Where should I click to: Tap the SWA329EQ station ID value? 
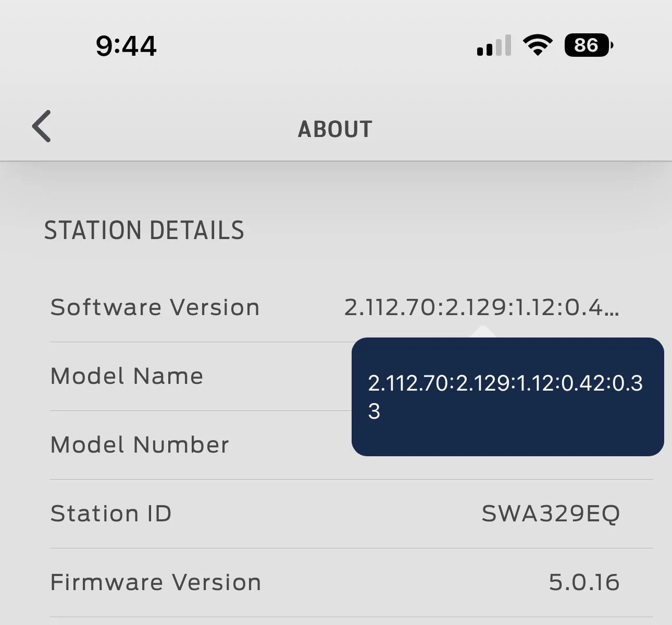[x=551, y=514]
